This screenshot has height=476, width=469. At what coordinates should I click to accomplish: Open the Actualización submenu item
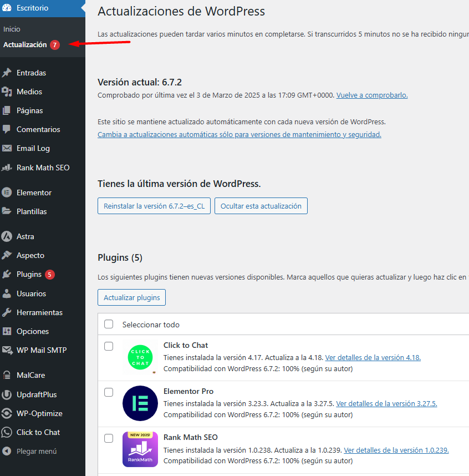coord(25,44)
